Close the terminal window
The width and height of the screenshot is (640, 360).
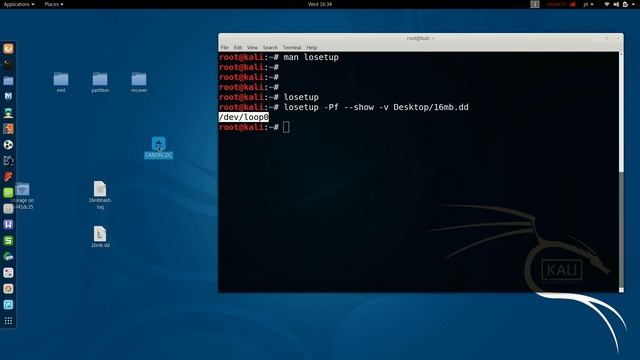(x=618, y=38)
